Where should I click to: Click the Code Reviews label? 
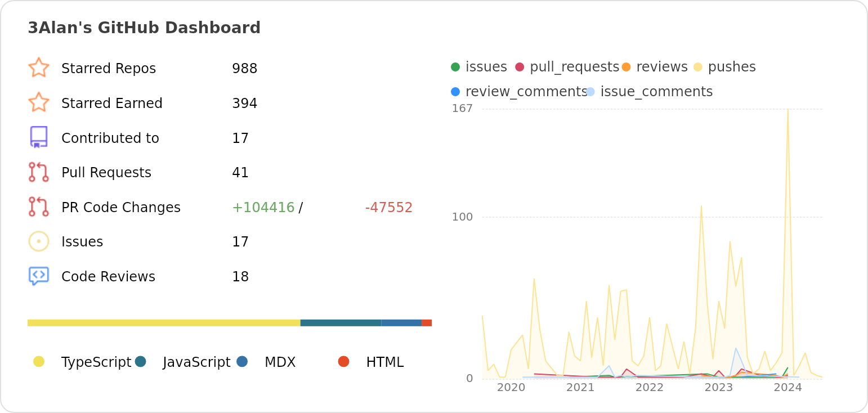pos(108,277)
